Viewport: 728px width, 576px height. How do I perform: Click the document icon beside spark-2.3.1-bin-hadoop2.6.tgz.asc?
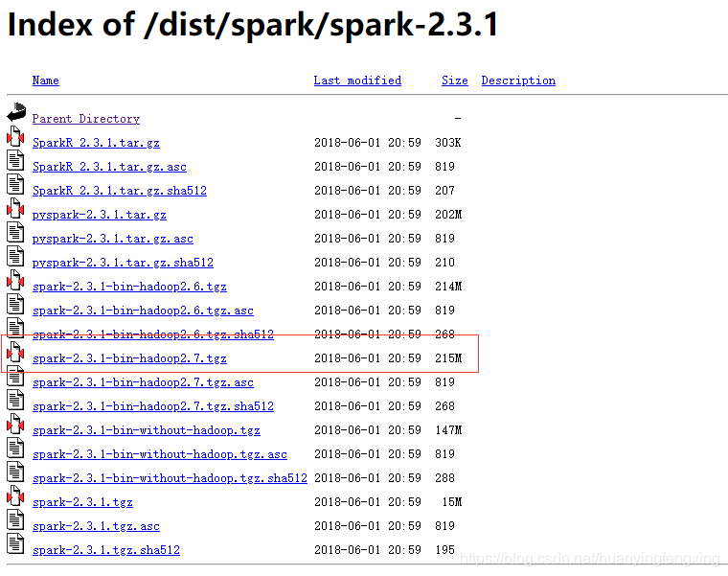pos(15,304)
